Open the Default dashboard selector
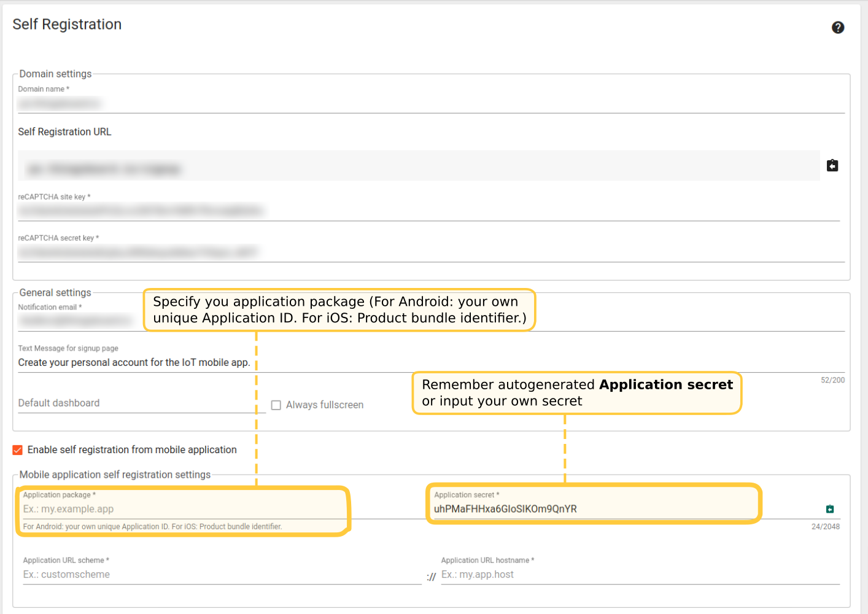Image resolution: width=868 pixels, height=614 pixels. coord(141,403)
